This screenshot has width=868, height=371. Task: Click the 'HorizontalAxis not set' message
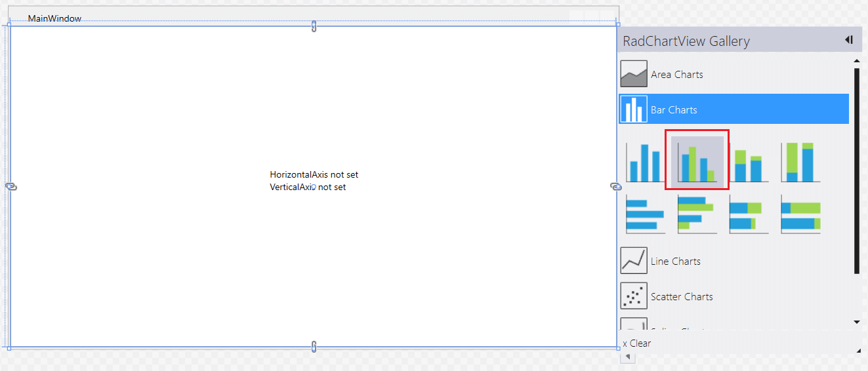(314, 174)
